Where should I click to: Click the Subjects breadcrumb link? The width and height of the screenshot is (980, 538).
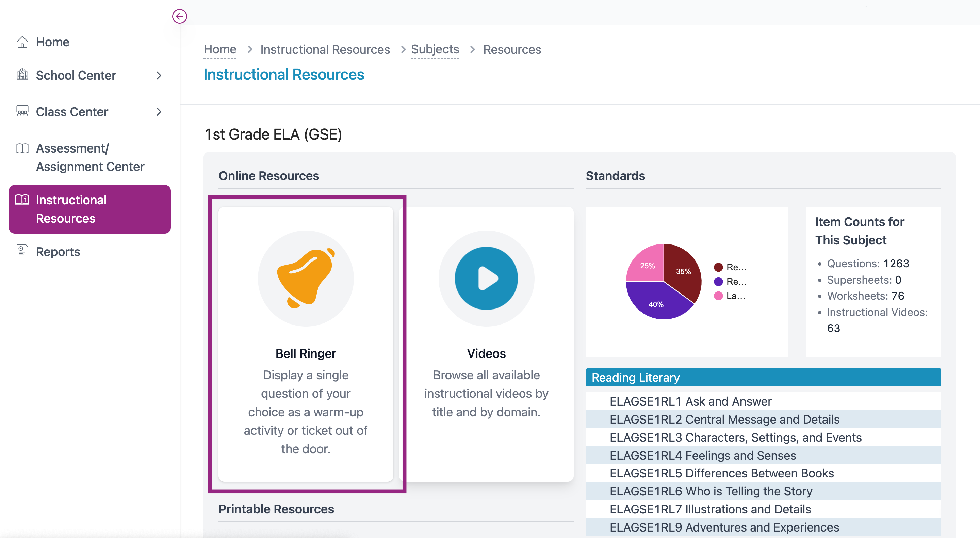(435, 49)
